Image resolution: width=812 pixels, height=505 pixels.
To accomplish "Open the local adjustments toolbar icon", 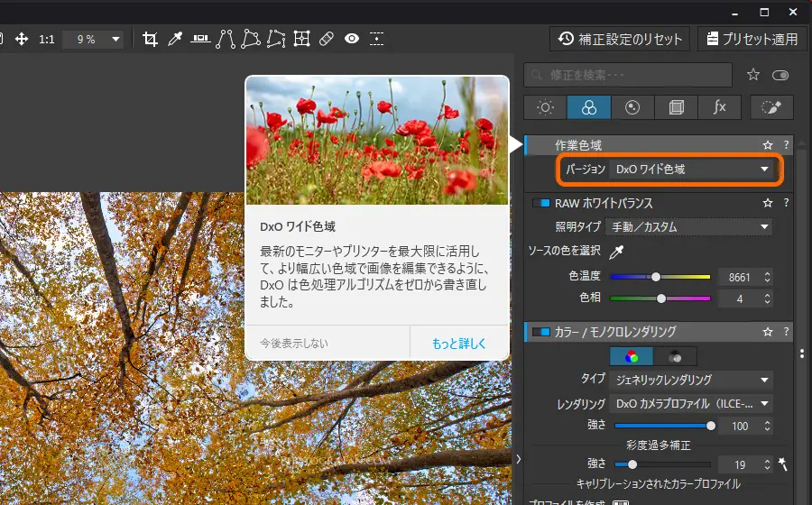I will (376, 39).
